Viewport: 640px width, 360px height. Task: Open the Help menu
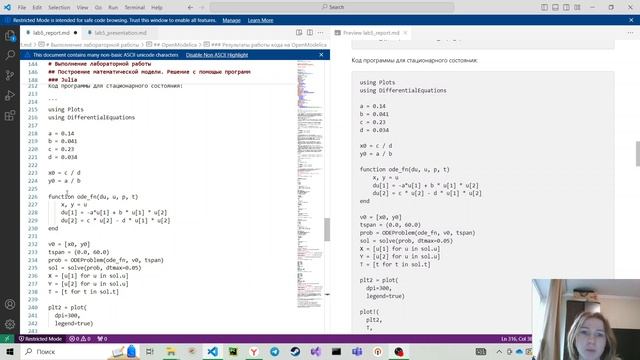click(x=157, y=7)
